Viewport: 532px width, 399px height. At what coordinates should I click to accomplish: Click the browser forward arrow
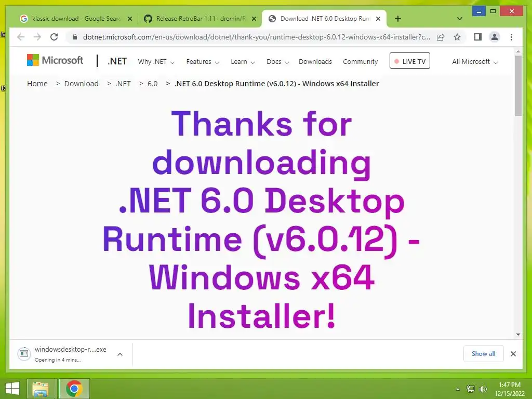click(37, 37)
